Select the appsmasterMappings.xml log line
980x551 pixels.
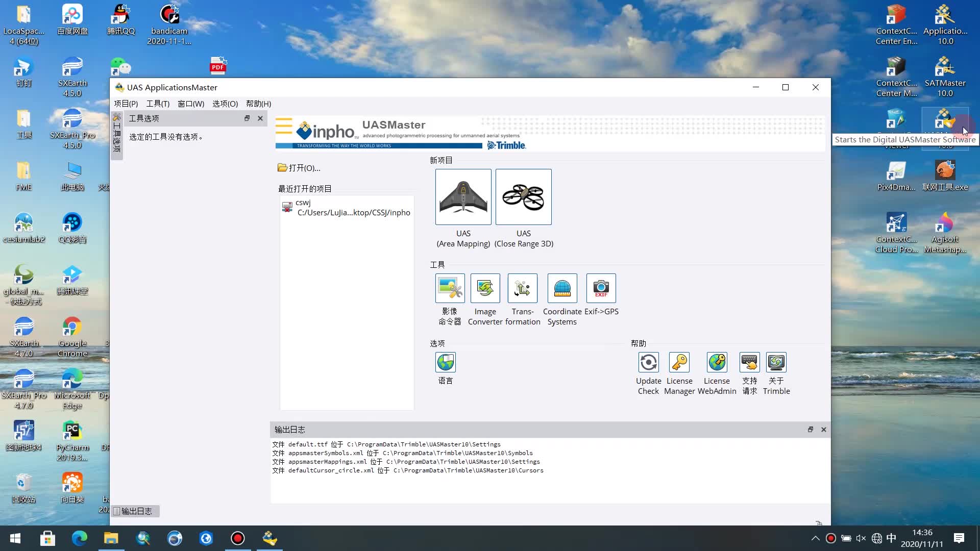coord(406,462)
